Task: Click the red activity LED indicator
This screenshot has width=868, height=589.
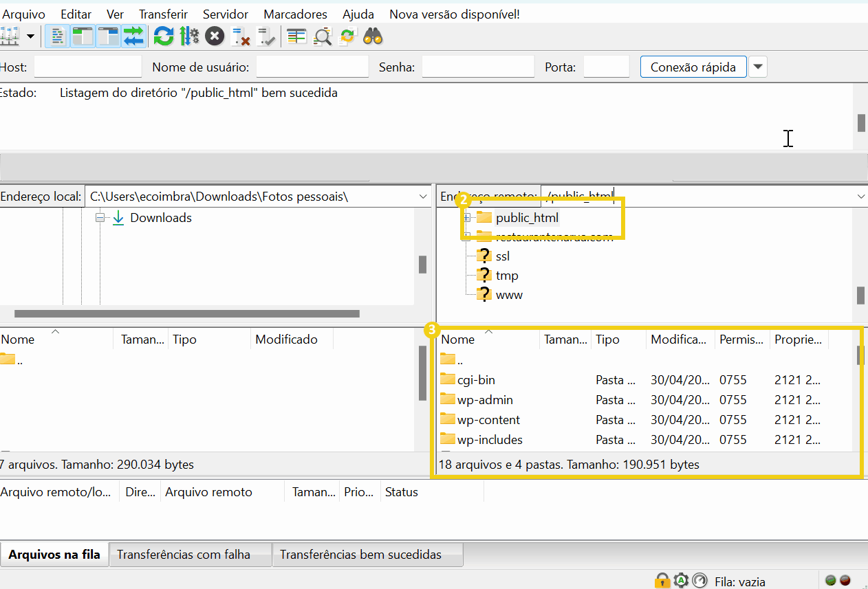Action: point(845,580)
